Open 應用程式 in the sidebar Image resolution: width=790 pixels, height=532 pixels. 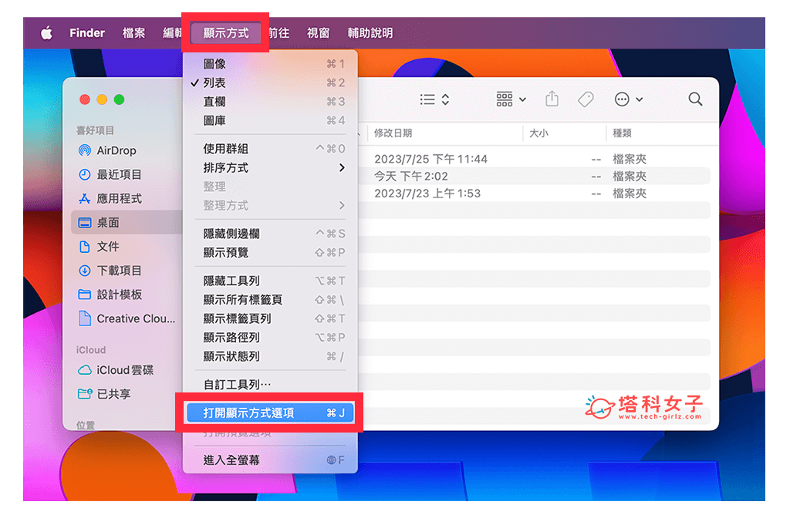(x=119, y=198)
